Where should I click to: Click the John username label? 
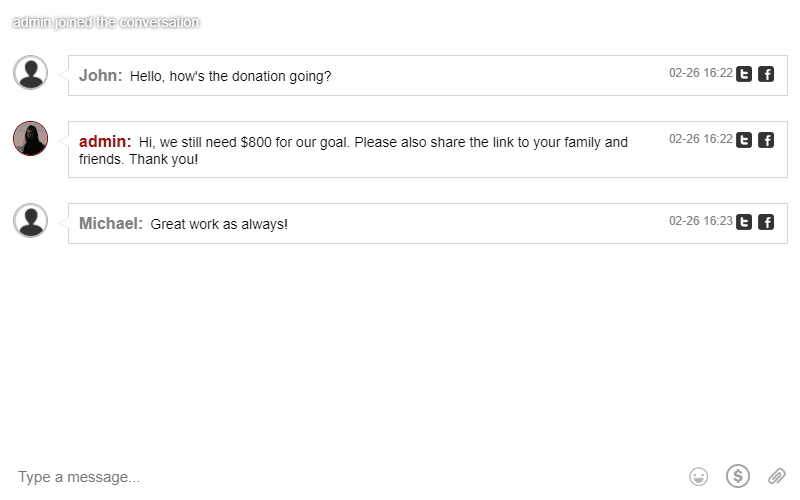(x=100, y=75)
